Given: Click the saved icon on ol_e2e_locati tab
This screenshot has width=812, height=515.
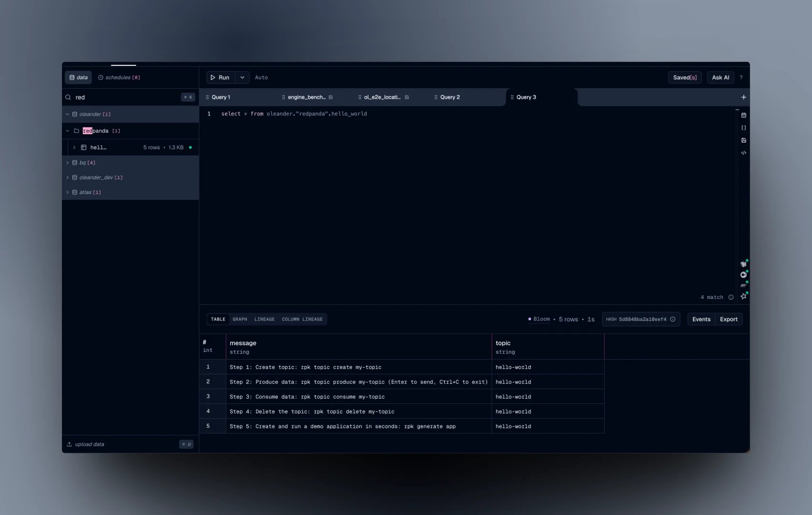Looking at the screenshot, I should coord(406,97).
